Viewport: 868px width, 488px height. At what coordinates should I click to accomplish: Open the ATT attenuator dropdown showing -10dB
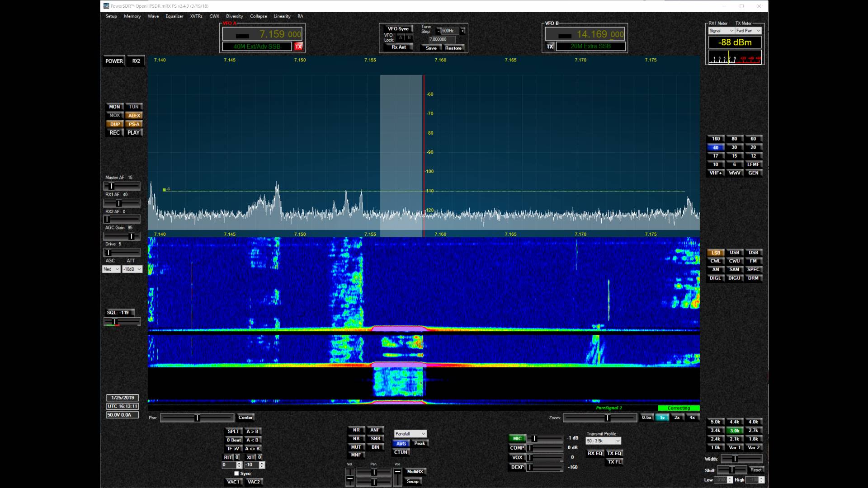pyautogui.click(x=132, y=269)
